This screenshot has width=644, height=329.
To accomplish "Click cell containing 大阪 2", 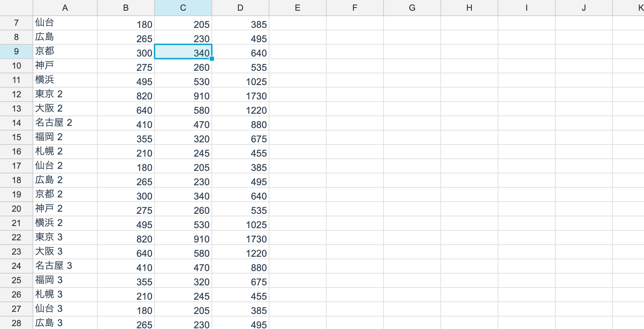I will [x=65, y=109].
